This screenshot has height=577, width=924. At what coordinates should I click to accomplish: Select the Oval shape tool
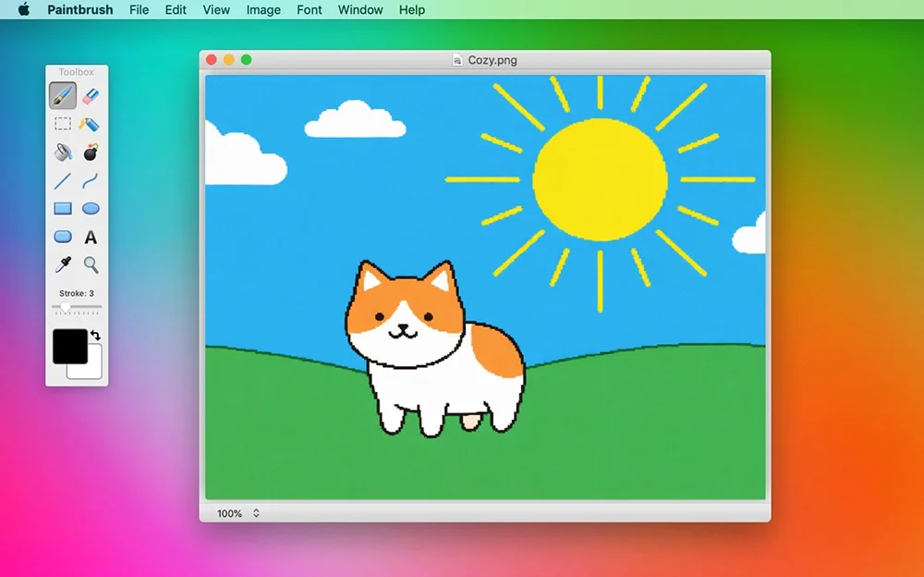pyautogui.click(x=91, y=208)
